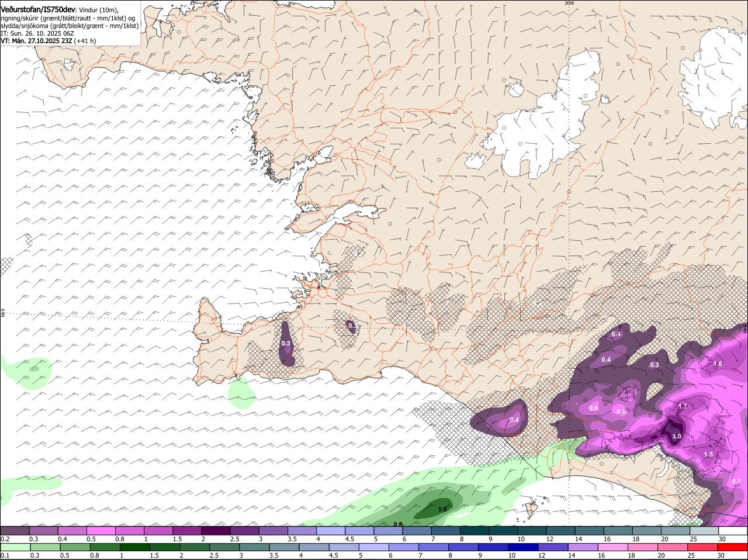Click the map precipitation label 0.7
Screen dimensions: 748x560
pyautogui.click(x=736, y=481)
